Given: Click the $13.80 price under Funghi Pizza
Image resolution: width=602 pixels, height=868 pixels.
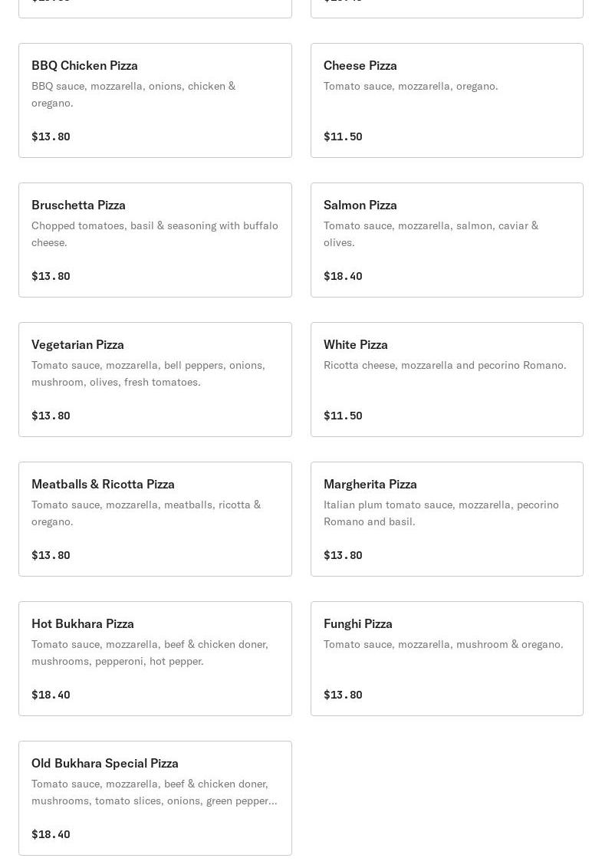Looking at the screenshot, I should [x=342, y=695].
